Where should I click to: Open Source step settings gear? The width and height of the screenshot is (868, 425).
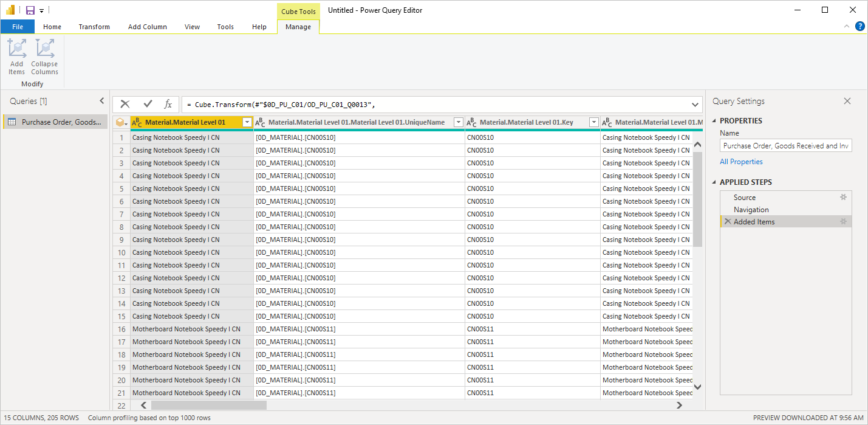pyautogui.click(x=843, y=198)
